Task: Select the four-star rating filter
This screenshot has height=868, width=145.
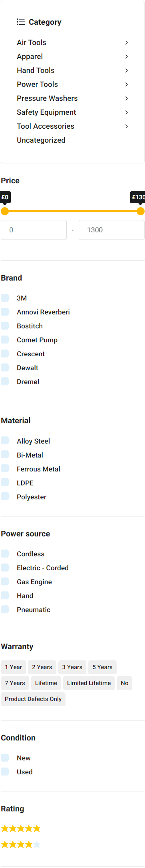Action: pos(21,844)
